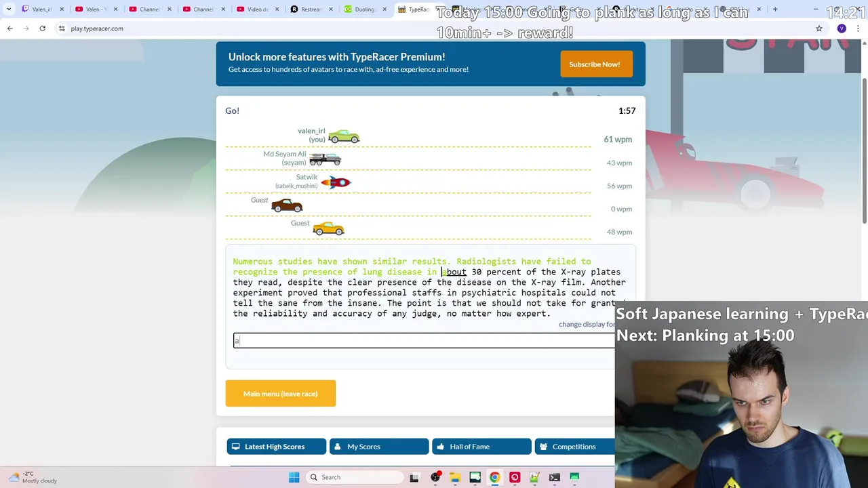
Task: Click Md Seyam Ali's truck avatar
Action: click(x=325, y=159)
